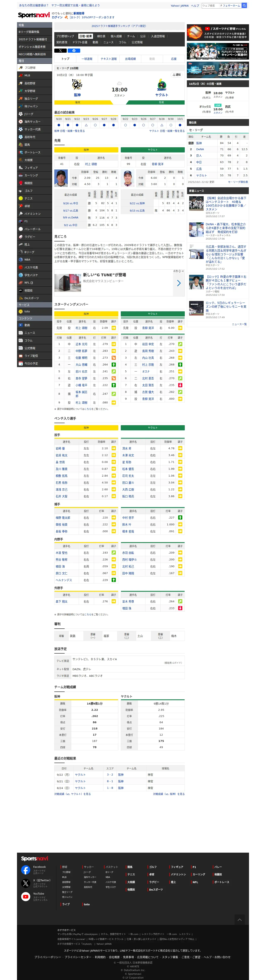Open the YouTube icon in the footer
The width and height of the screenshot is (266, 980).
pyautogui.click(x=25, y=897)
